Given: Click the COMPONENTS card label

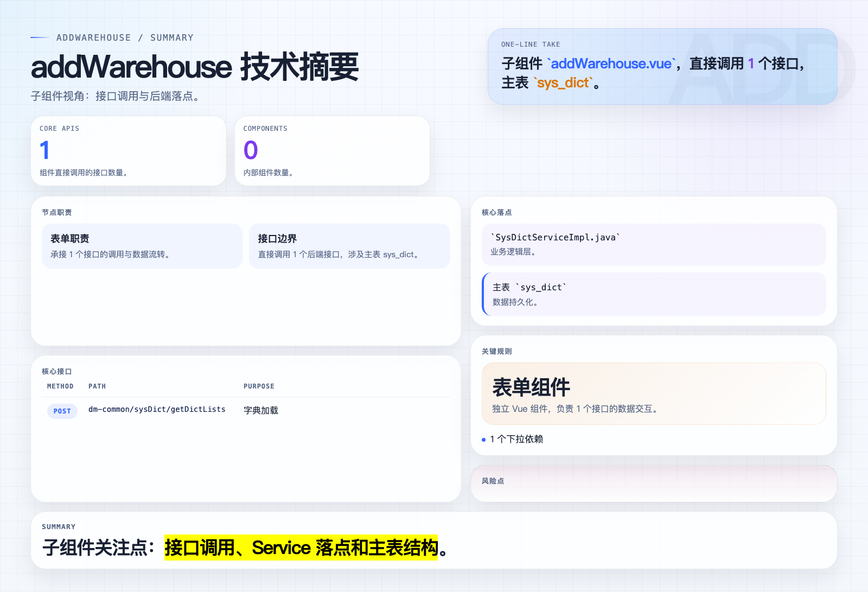Looking at the screenshot, I should coord(265,129).
